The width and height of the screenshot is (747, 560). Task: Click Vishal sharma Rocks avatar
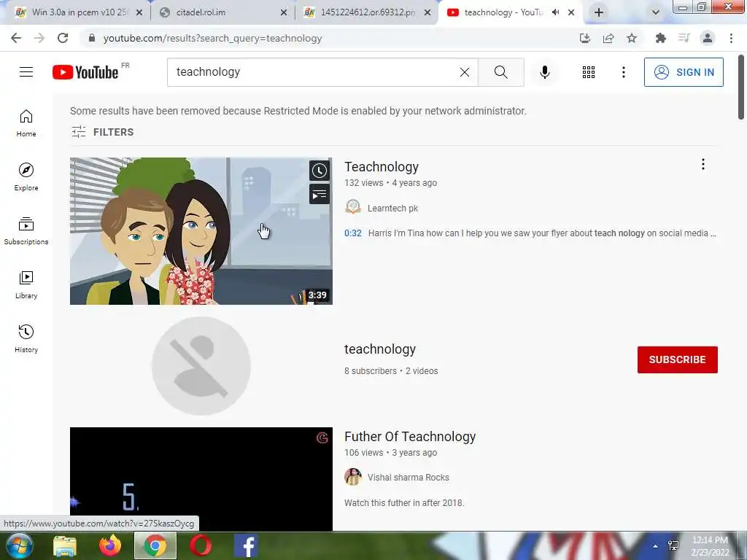click(x=353, y=477)
